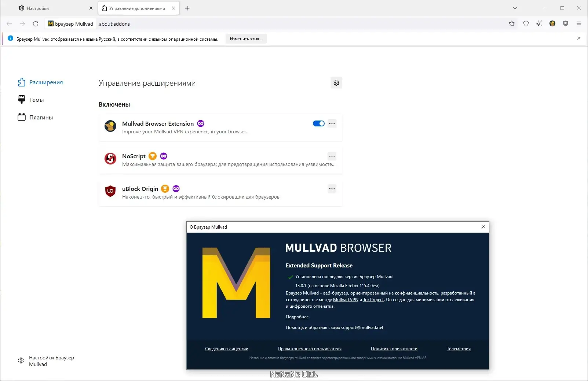Click NoScript's orange recommended badge

153,156
